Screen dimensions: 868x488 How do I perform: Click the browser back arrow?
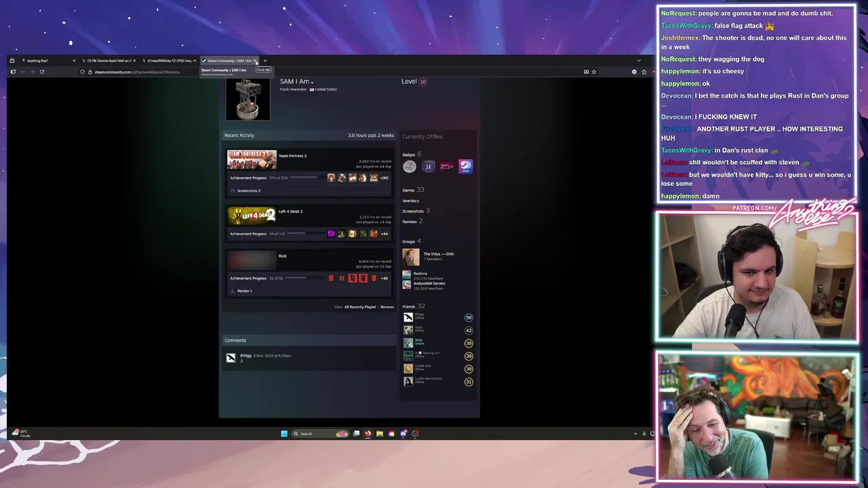(22, 72)
